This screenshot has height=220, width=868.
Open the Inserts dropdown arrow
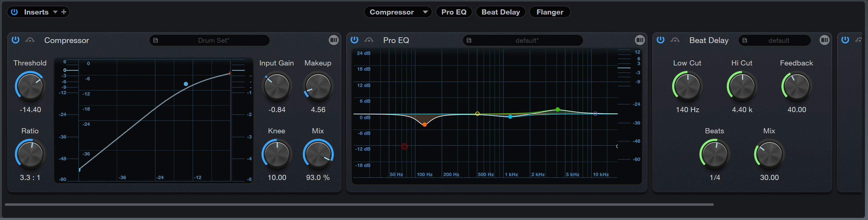coord(55,12)
